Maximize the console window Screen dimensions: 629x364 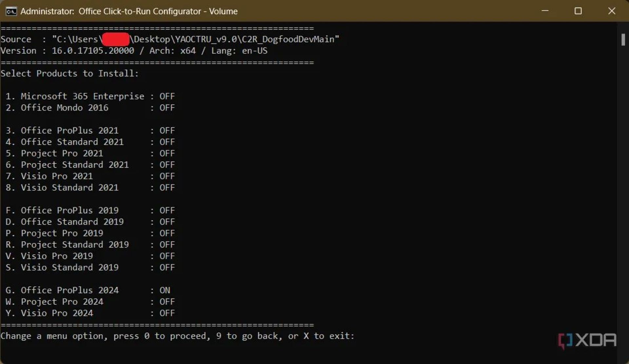click(x=578, y=11)
